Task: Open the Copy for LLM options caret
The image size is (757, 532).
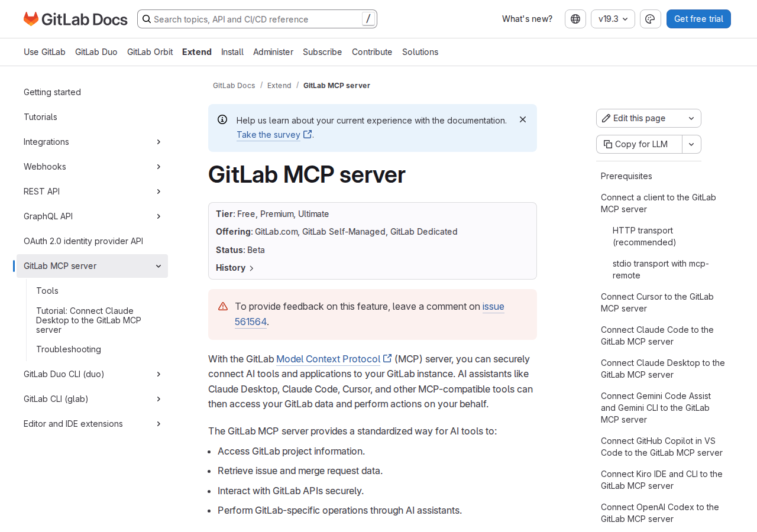Action: pyautogui.click(x=692, y=144)
